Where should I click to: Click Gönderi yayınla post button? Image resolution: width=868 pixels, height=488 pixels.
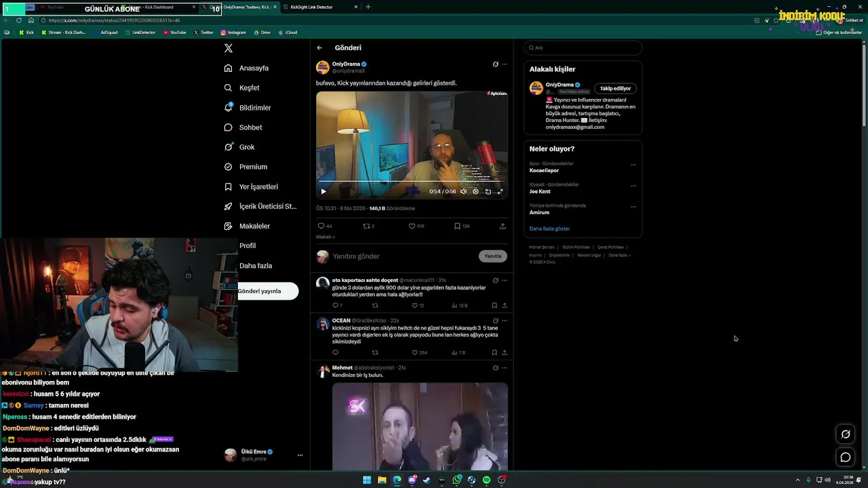point(268,291)
